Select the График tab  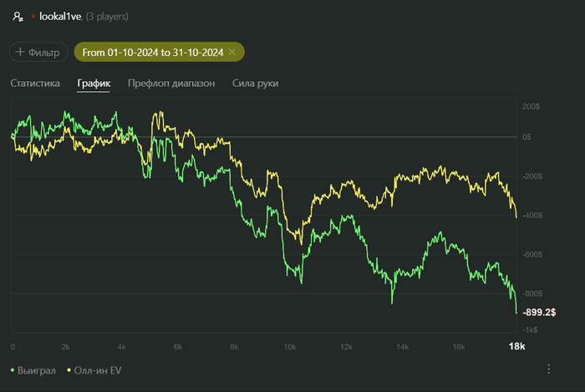point(94,84)
